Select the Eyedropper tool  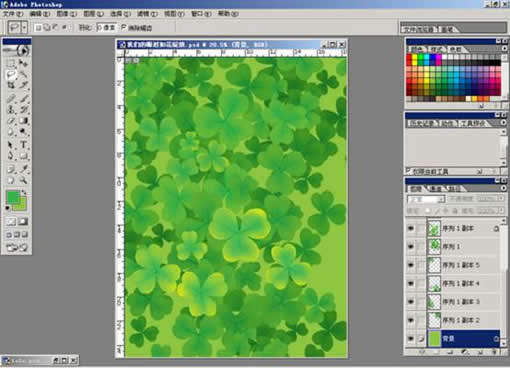(23, 169)
